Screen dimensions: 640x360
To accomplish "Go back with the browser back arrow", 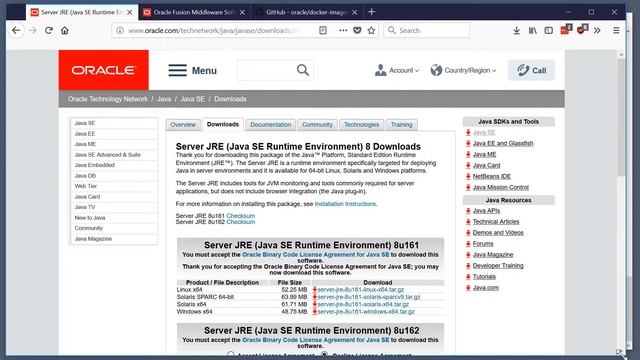I will 16,30.
